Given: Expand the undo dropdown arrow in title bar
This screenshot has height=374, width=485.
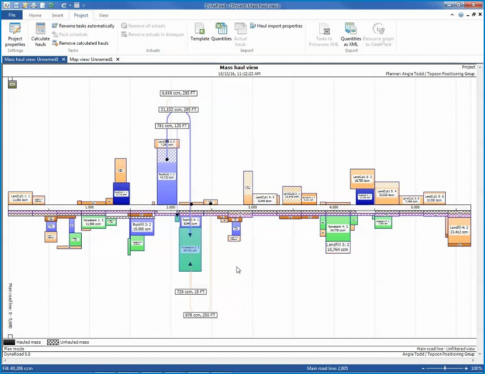Looking at the screenshot, I should pyautogui.click(x=70, y=5).
